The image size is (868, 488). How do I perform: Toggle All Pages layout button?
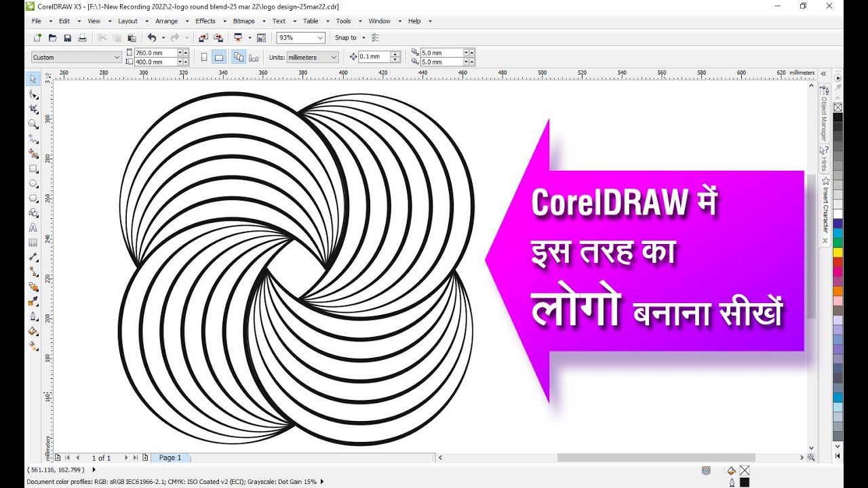click(x=239, y=58)
